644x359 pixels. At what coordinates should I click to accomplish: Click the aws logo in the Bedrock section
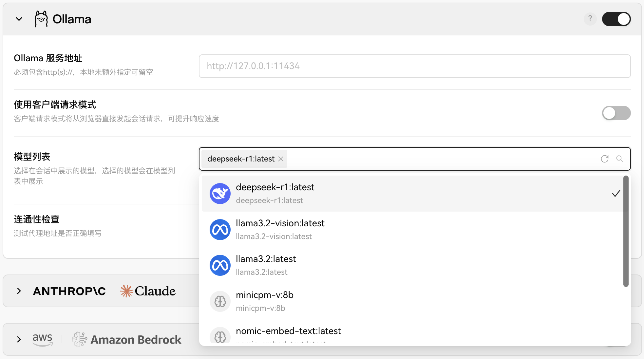pos(42,339)
